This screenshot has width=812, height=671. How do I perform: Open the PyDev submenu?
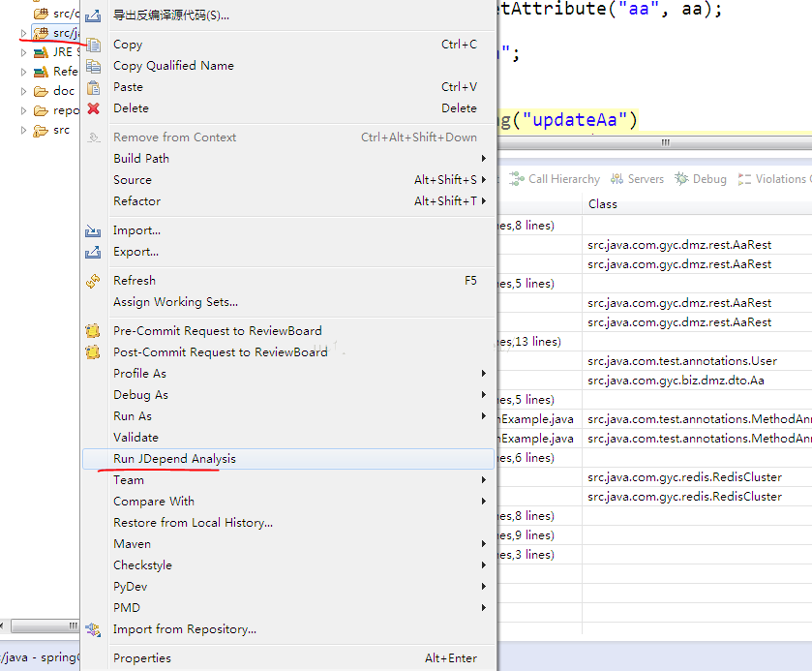288,587
